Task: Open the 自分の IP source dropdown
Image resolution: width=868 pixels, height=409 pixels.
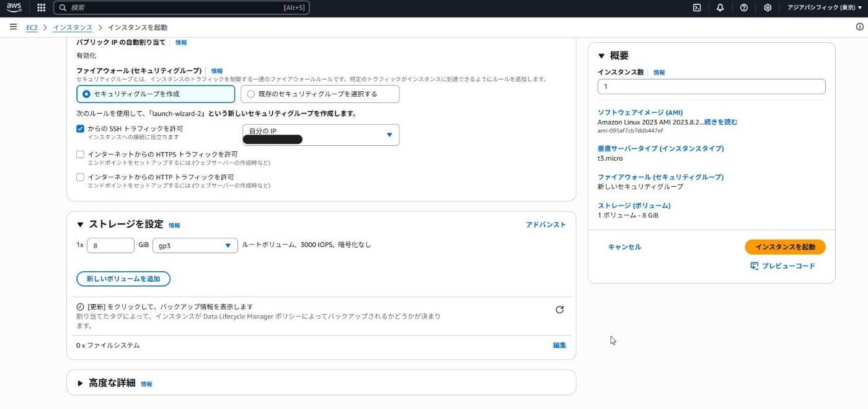Action: pos(321,135)
